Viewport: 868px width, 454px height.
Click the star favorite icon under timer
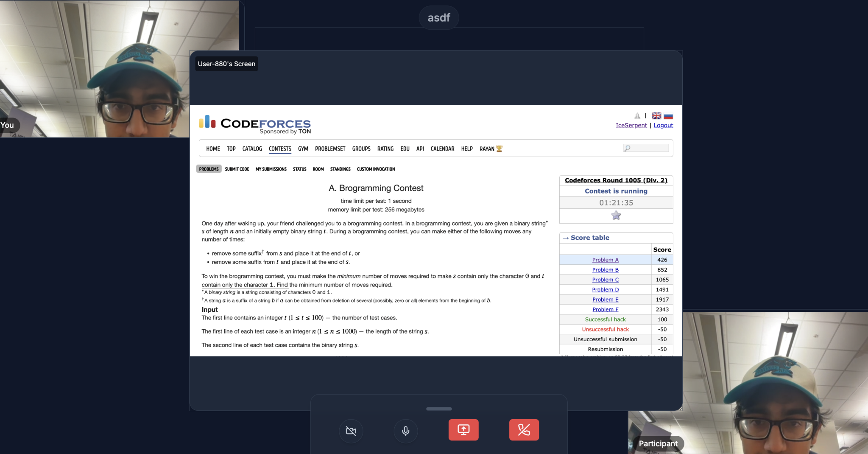[x=616, y=216]
